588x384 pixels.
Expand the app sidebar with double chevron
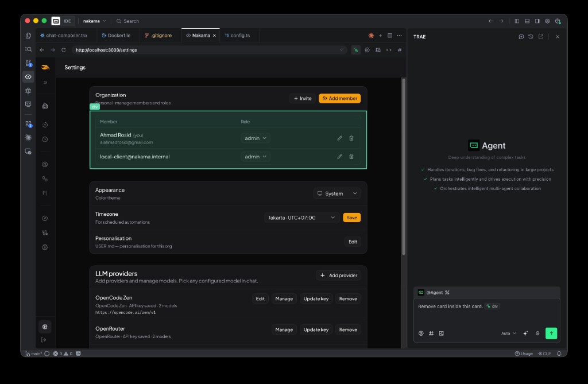tap(45, 83)
